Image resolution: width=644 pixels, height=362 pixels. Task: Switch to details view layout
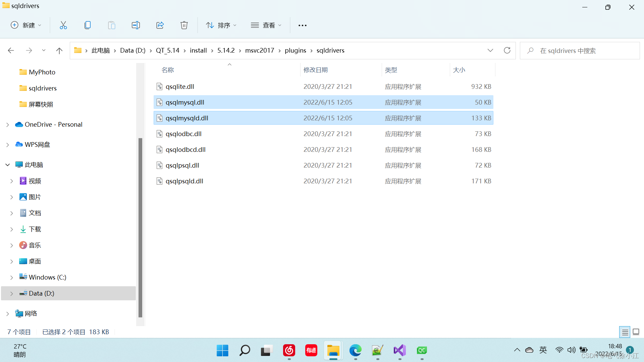(x=625, y=332)
